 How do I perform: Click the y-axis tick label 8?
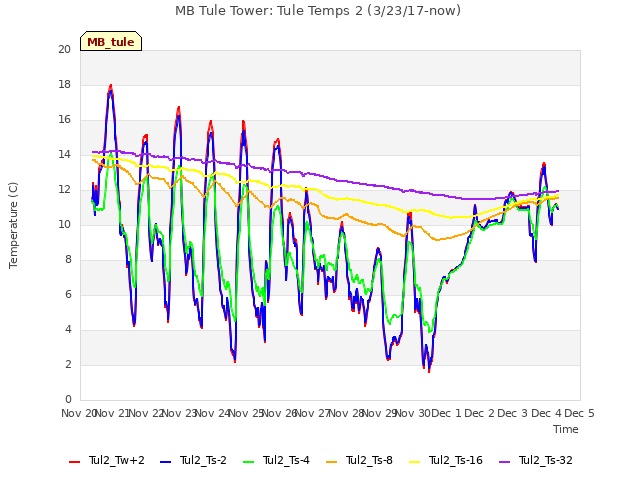pyautogui.click(x=68, y=260)
